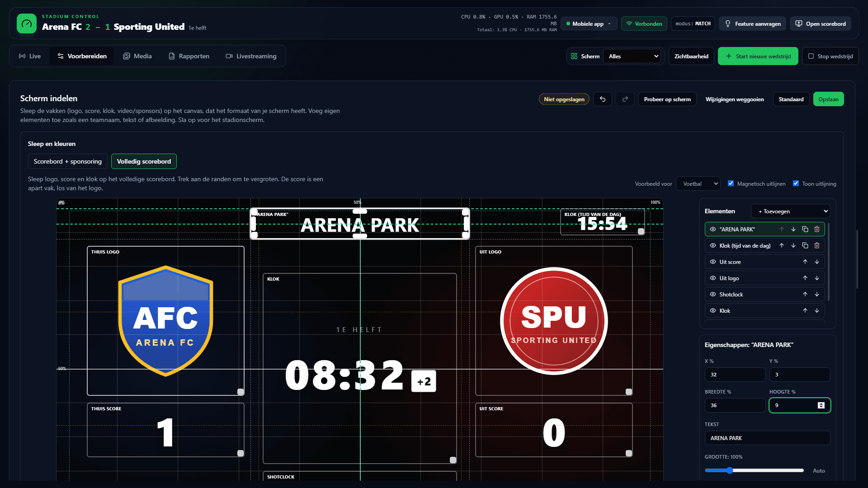This screenshot has height=488, width=868.
Task: Select Scorebord + sponsoring layout mode
Action: pos(67,161)
